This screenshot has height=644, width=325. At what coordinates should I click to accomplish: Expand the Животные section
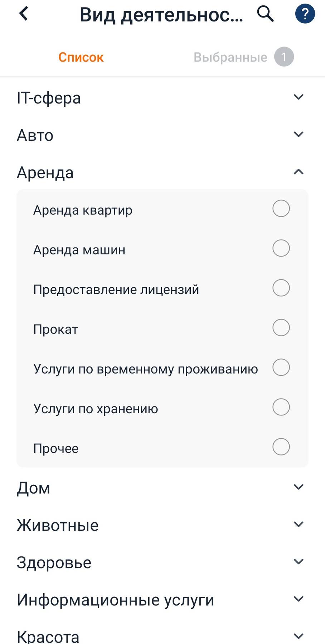[x=297, y=524]
